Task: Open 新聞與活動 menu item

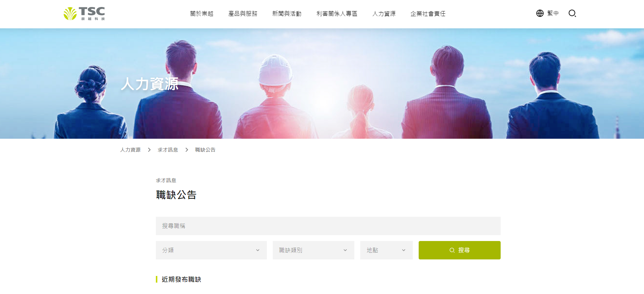Action: tap(287, 14)
